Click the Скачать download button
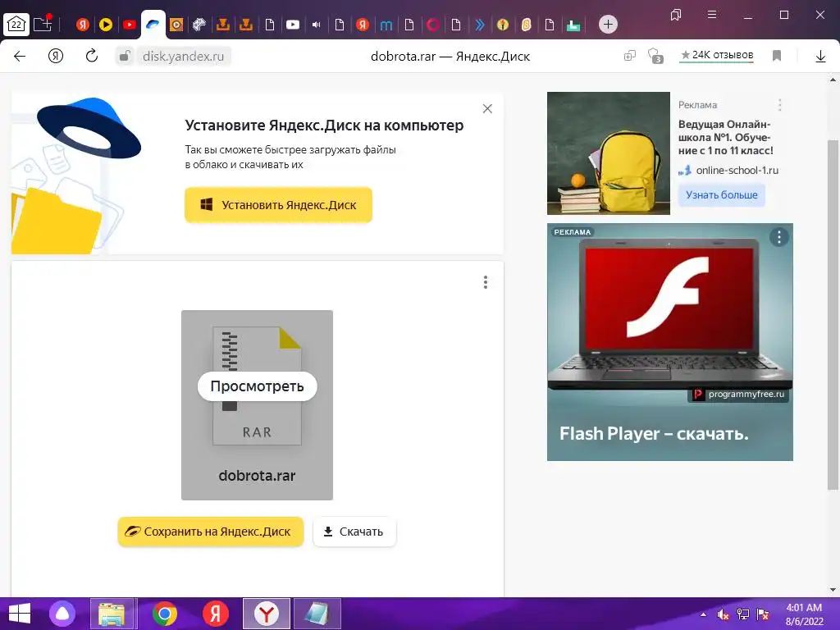 [354, 532]
